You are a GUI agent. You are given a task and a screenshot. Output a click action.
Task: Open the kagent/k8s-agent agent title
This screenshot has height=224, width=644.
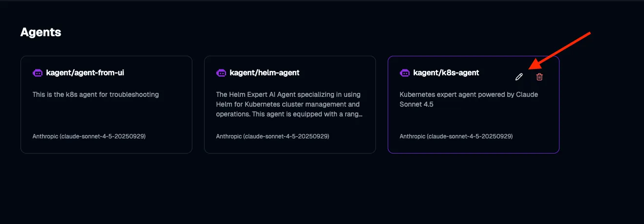(446, 73)
